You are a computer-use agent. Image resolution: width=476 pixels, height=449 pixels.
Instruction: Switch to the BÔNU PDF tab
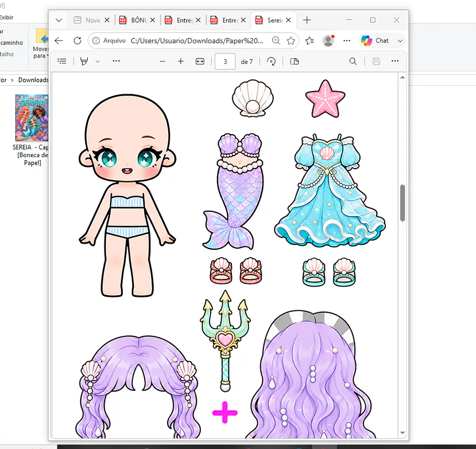tap(133, 20)
